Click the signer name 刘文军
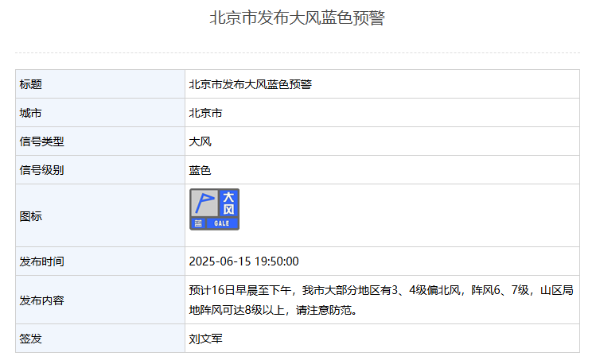Screen dimensions: 592x364 click(x=205, y=339)
